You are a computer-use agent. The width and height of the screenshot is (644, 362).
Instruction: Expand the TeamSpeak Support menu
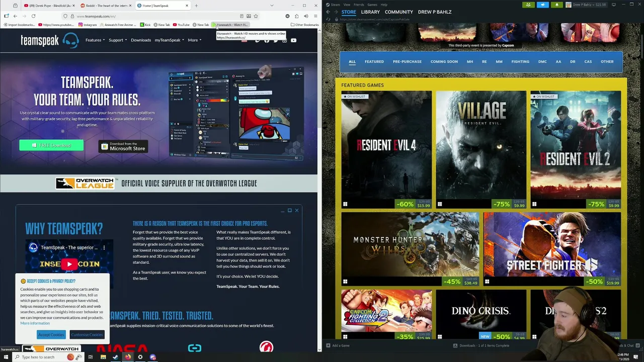118,40
